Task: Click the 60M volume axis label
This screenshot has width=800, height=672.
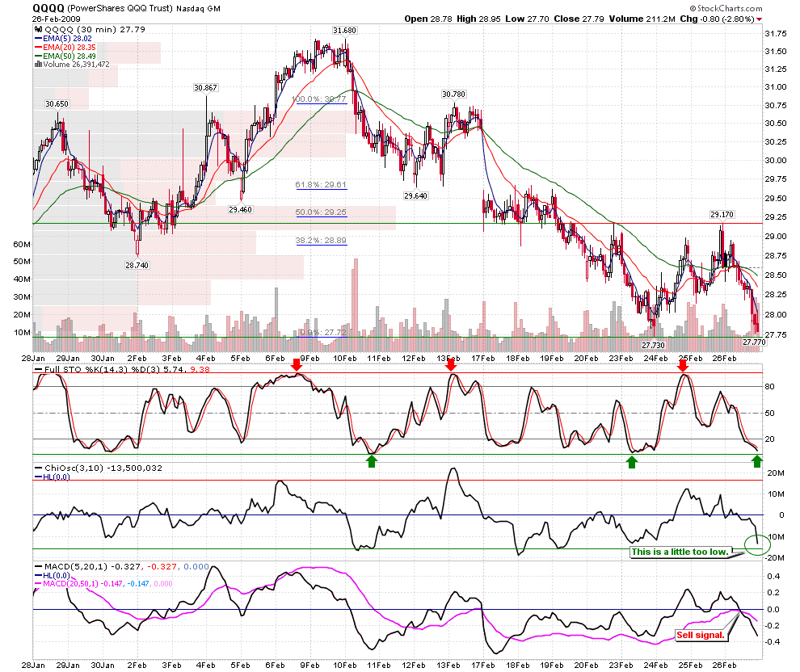Action: coord(22,244)
